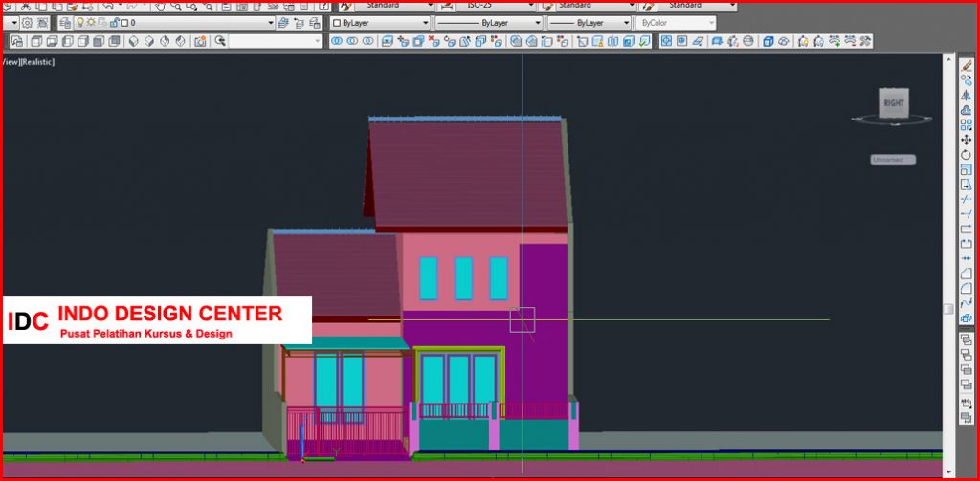Screen dimensions: 980x481
Task: Open the workspace settings gear icon
Action: pyautogui.click(x=27, y=23)
